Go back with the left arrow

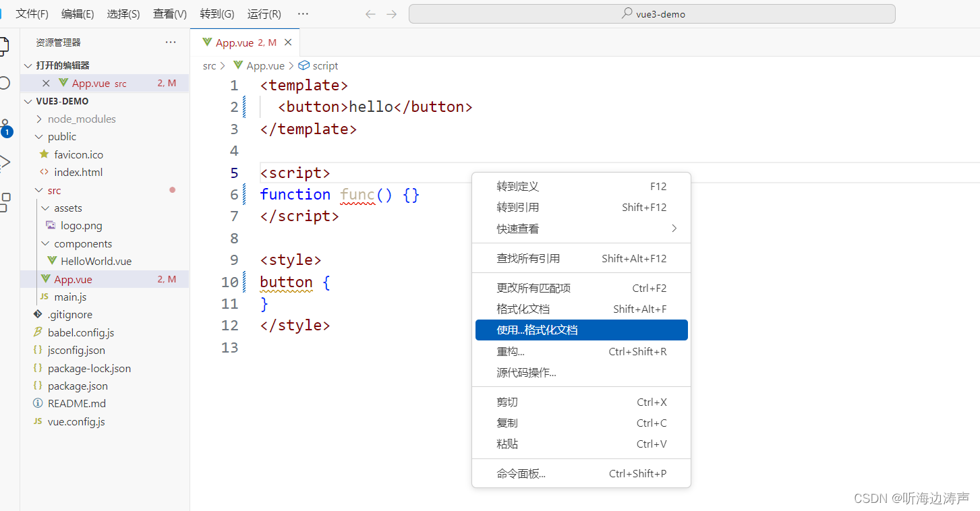click(x=370, y=13)
